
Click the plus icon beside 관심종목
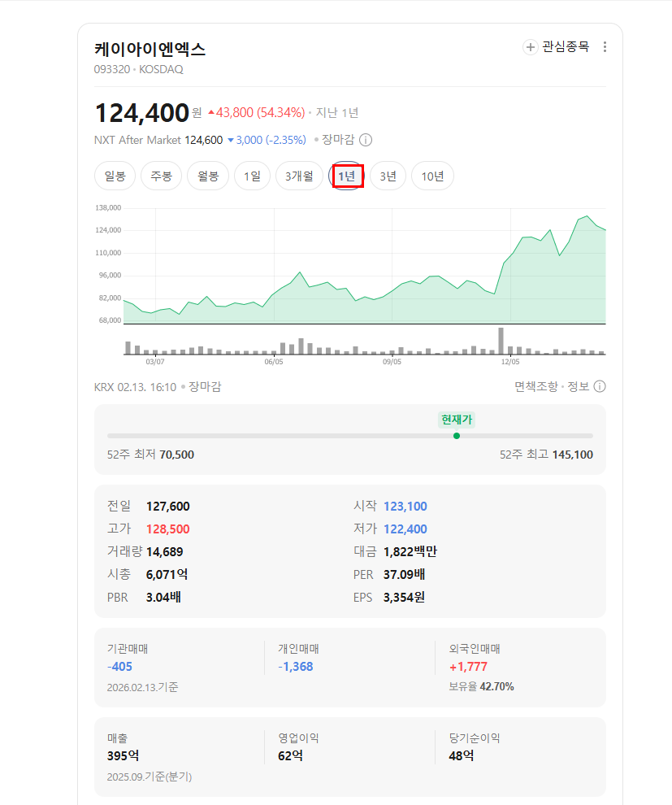point(530,47)
